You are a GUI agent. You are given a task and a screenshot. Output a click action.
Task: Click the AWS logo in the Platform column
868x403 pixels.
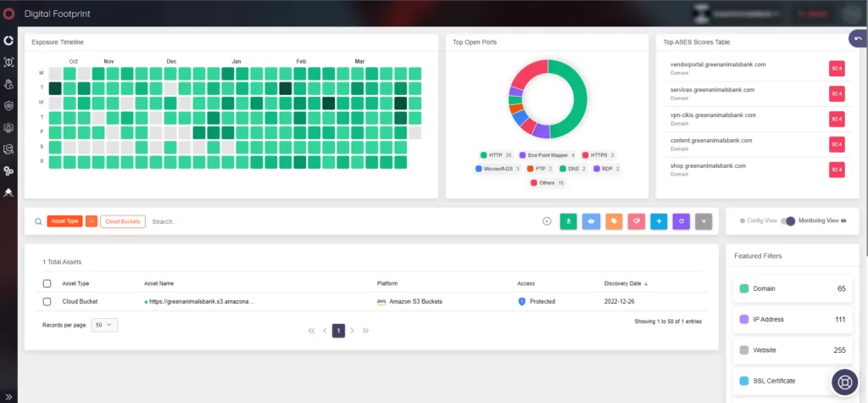[x=381, y=301]
